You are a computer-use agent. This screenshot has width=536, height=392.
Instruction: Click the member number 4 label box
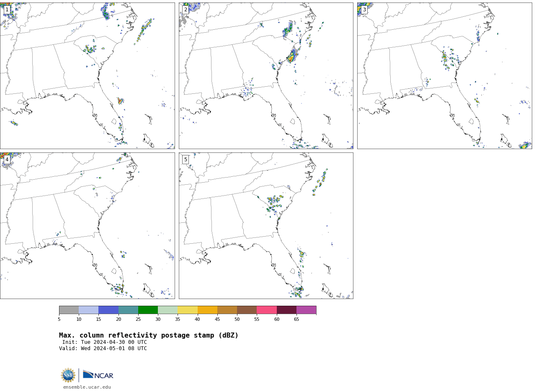pos(7,160)
